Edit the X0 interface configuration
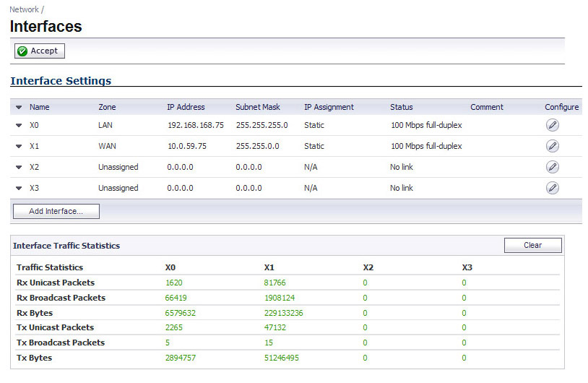 tap(553, 125)
